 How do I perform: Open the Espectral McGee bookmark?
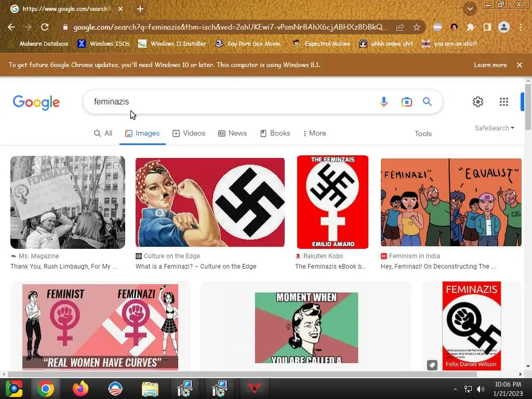click(x=321, y=44)
